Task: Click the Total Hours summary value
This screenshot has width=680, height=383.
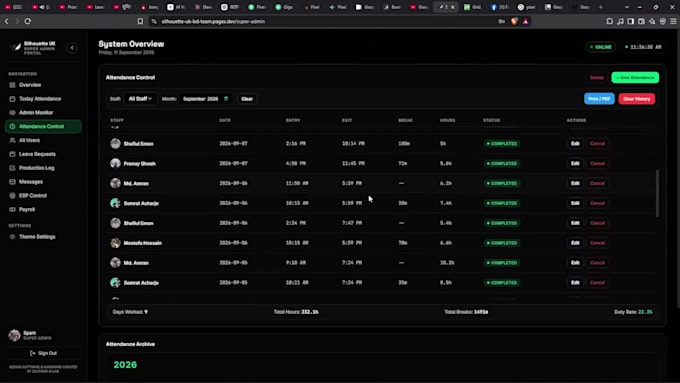Action: (x=310, y=312)
